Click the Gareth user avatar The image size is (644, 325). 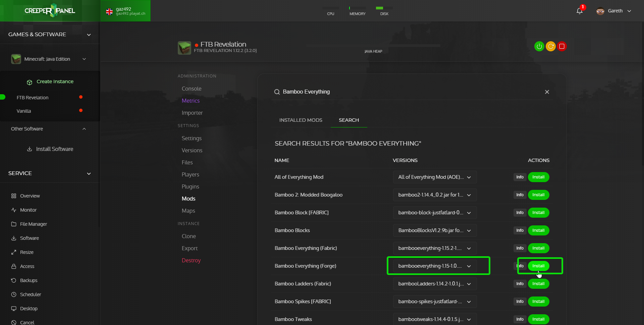600,11
